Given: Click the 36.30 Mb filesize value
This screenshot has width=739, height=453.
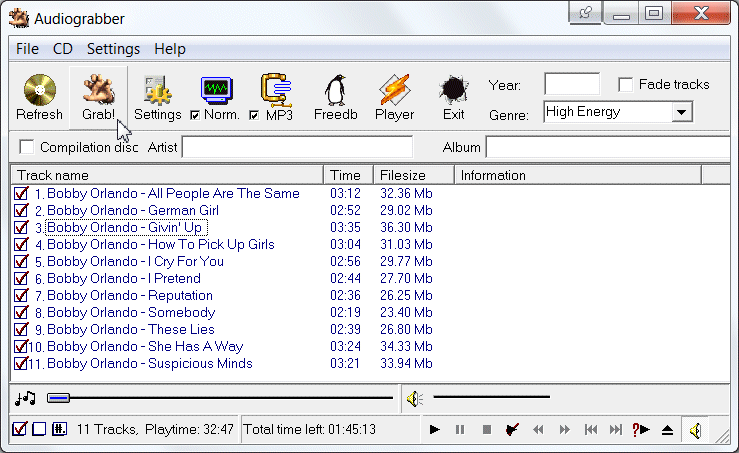Looking at the screenshot, I should (406, 227).
